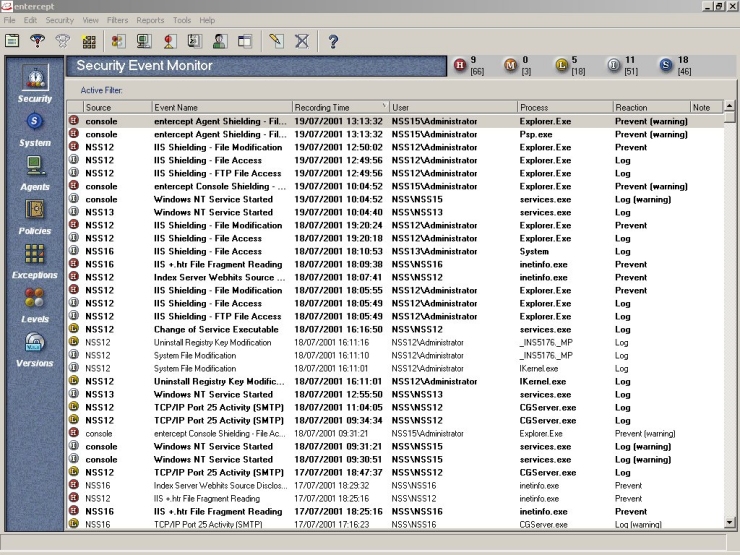The height and width of the screenshot is (555, 740).
Task: Open help with the question mark icon
Action: pos(333,42)
